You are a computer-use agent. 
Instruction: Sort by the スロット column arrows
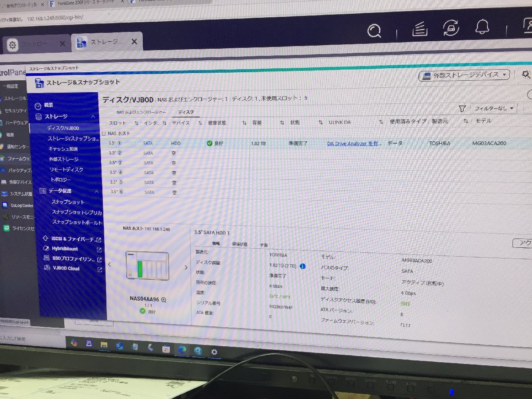(x=136, y=123)
